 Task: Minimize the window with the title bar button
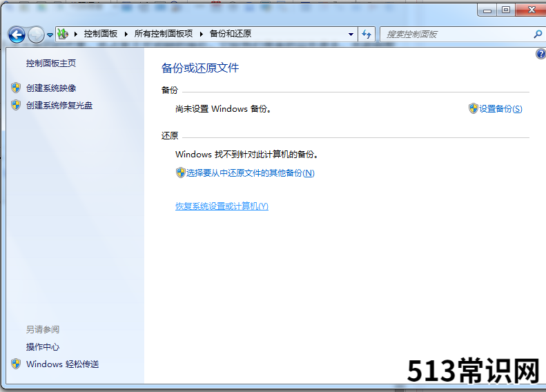(x=487, y=10)
